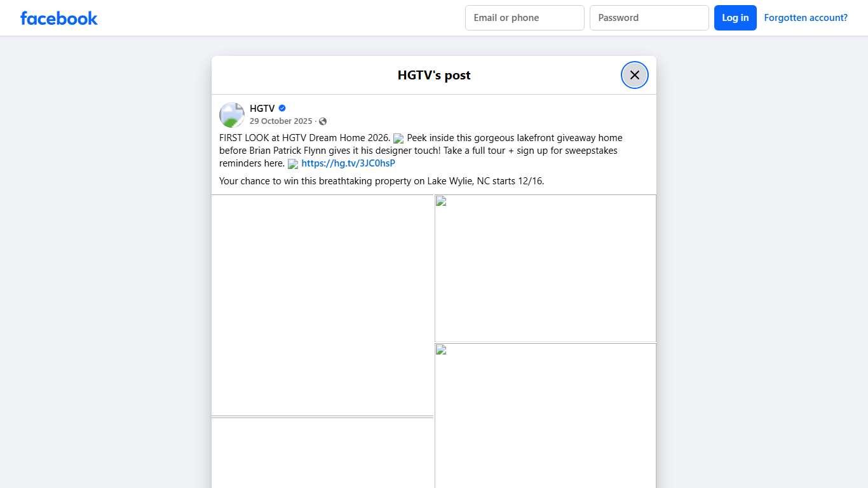Open the large top-left post photo

click(x=322, y=305)
